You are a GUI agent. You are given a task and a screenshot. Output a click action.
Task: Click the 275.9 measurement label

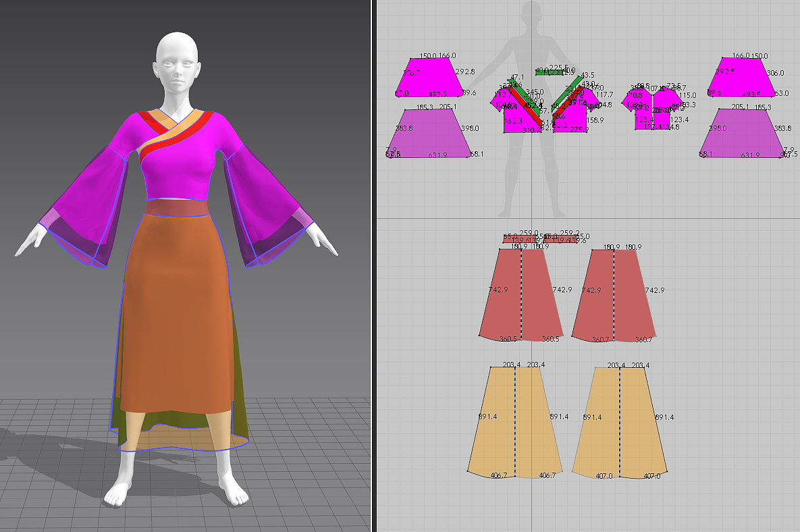tap(580, 130)
